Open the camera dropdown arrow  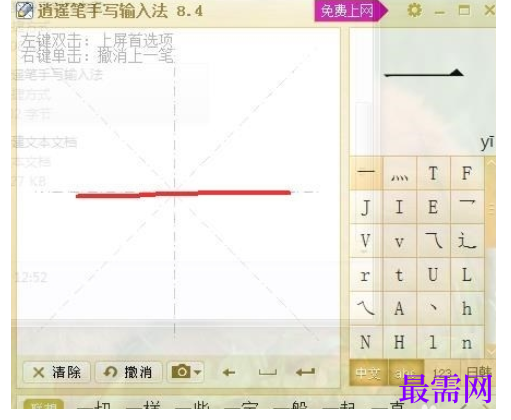(x=198, y=372)
